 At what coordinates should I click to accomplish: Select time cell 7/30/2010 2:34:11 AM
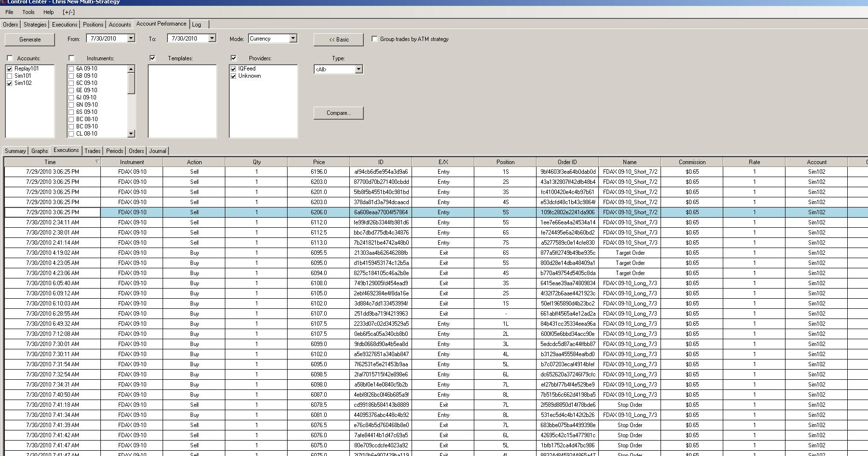pyautogui.click(x=53, y=222)
